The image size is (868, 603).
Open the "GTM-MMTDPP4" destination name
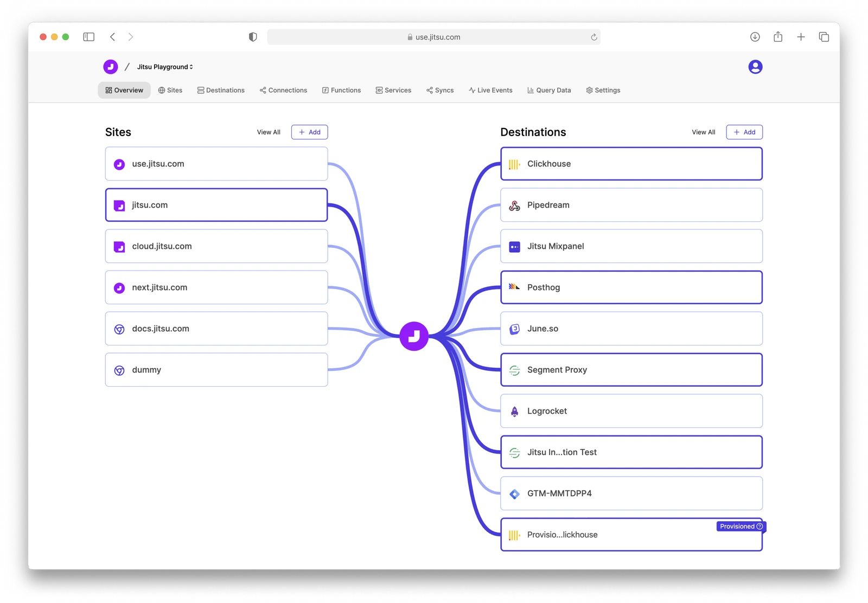click(559, 493)
